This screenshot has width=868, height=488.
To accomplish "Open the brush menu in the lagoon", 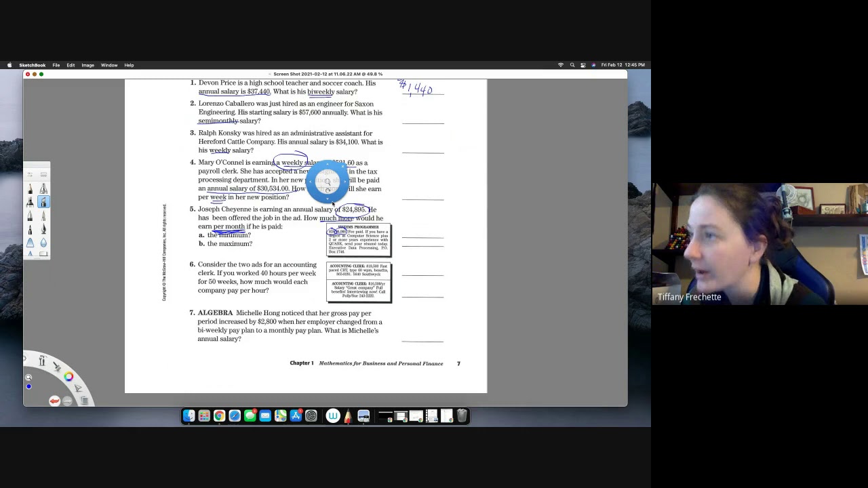I will (57, 367).
